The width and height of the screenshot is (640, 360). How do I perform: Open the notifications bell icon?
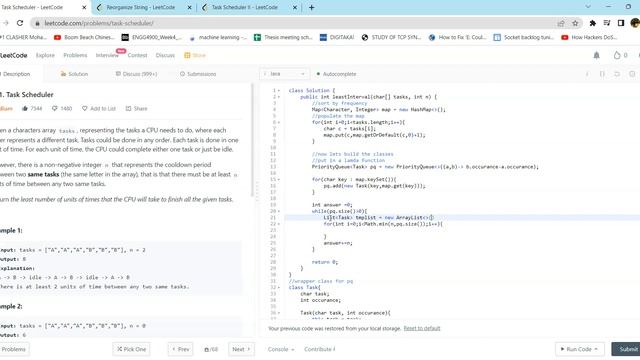point(596,55)
